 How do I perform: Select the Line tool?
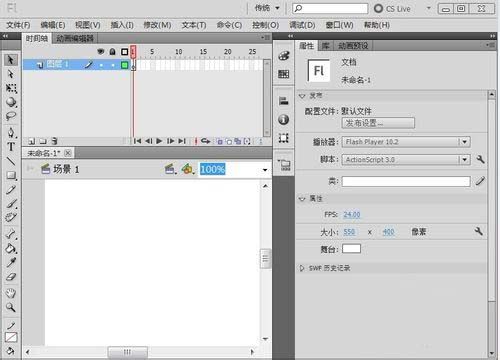(11, 161)
